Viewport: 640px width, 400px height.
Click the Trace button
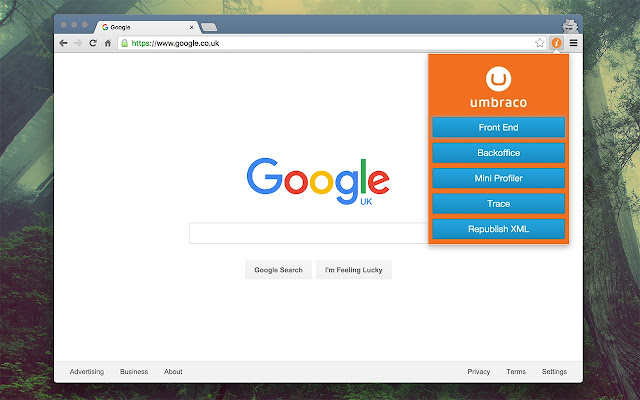coord(498,203)
